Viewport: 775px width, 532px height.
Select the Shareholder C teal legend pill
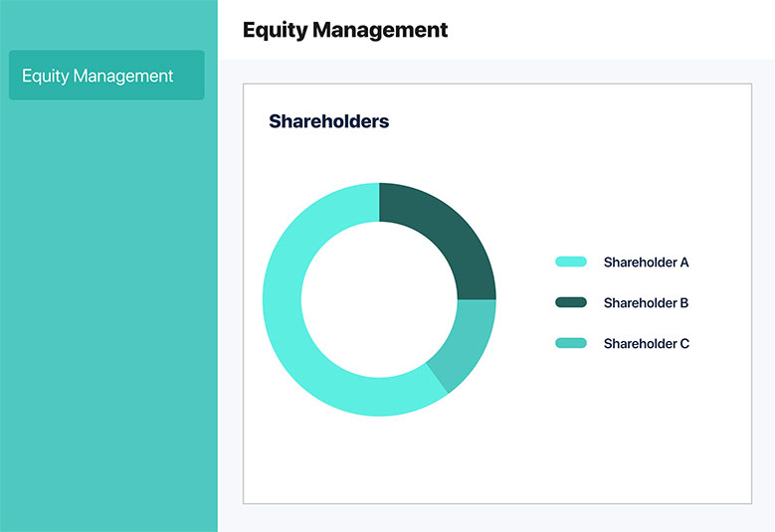[571, 343]
